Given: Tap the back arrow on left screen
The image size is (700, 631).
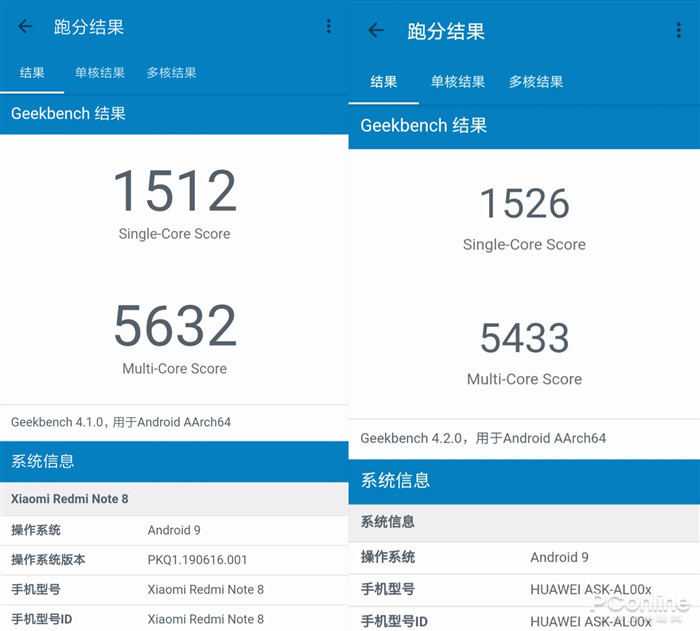Looking at the screenshot, I should coord(25,26).
